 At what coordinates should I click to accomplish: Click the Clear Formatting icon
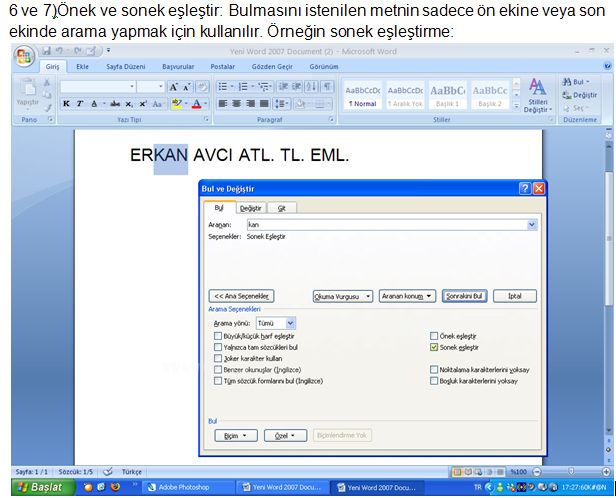202,87
